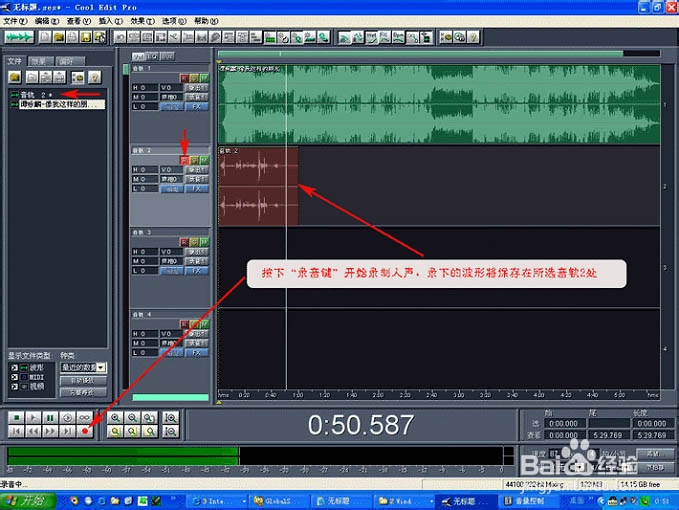This screenshot has width=679, height=510.
Task: Toggle loop play infinity button
Action: click(x=84, y=418)
